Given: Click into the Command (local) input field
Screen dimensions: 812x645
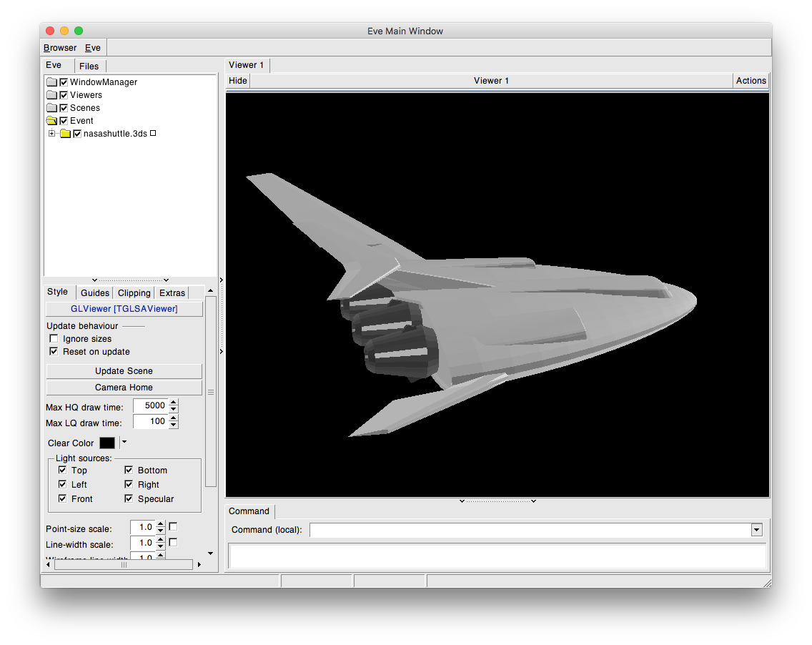Looking at the screenshot, I should click(529, 530).
